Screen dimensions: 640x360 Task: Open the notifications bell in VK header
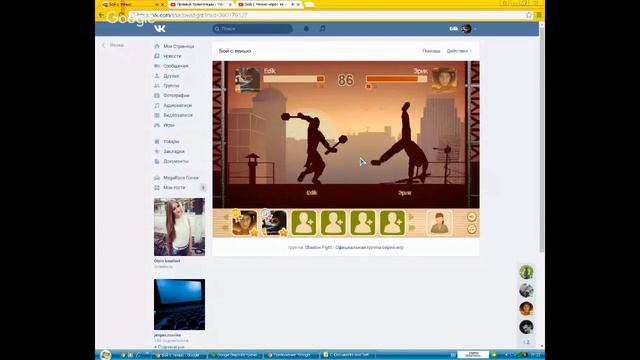306,29
